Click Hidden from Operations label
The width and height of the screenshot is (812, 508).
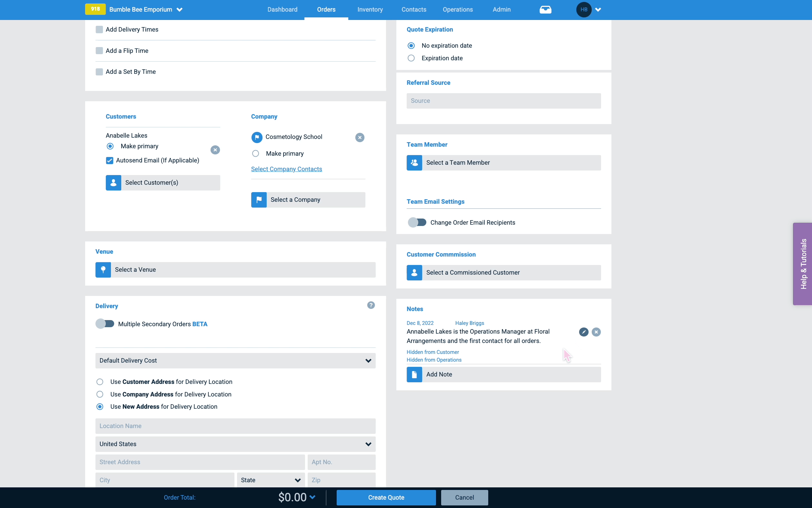(x=434, y=360)
